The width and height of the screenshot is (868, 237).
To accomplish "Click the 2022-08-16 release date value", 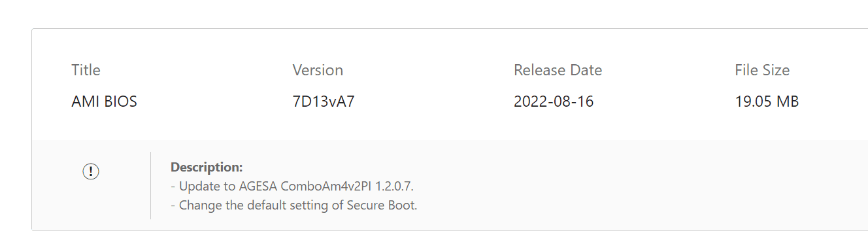I will [x=554, y=101].
